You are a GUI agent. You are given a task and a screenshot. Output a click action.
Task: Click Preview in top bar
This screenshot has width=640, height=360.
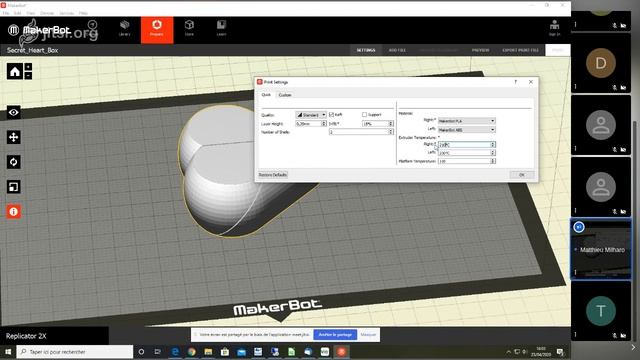pyautogui.click(x=480, y=50)
